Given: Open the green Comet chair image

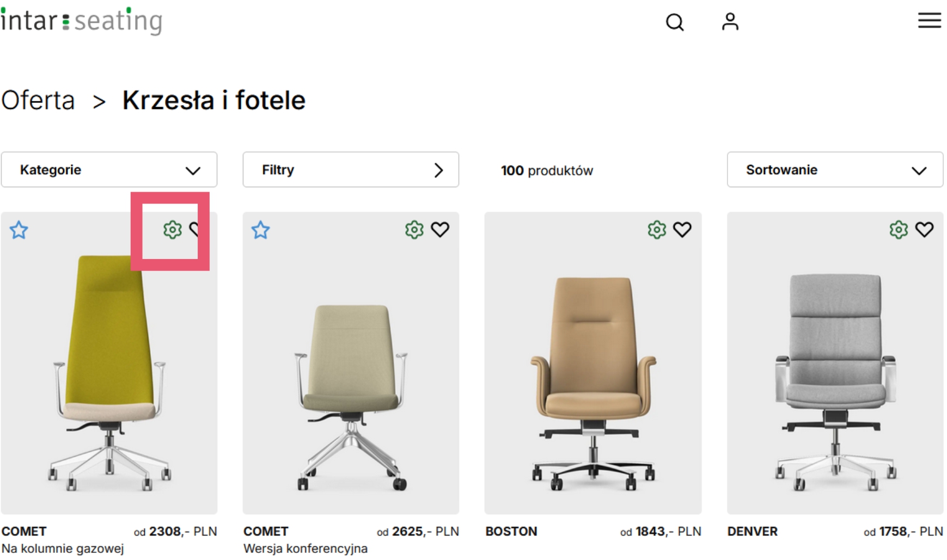Looking at the screenshot, I should (x=109, y=370).
